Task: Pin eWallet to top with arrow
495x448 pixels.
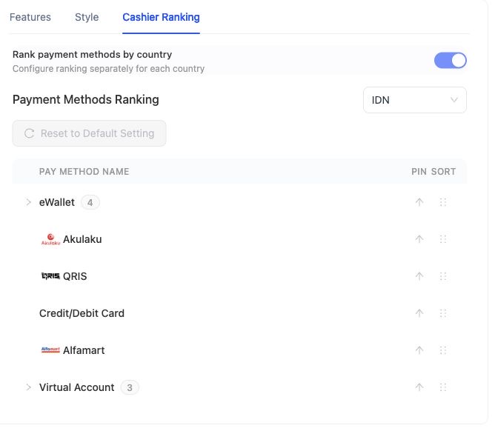Action: click(x=419, y=202)
